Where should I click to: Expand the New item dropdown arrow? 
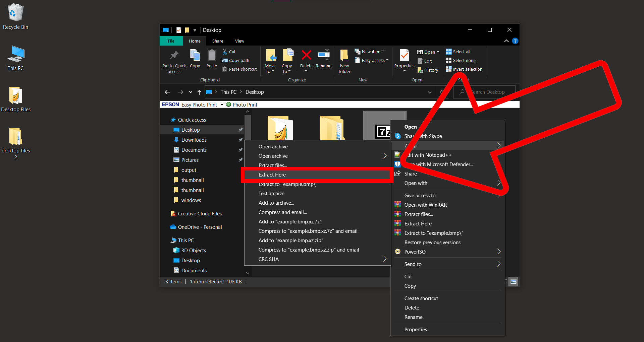click(383, 51)
